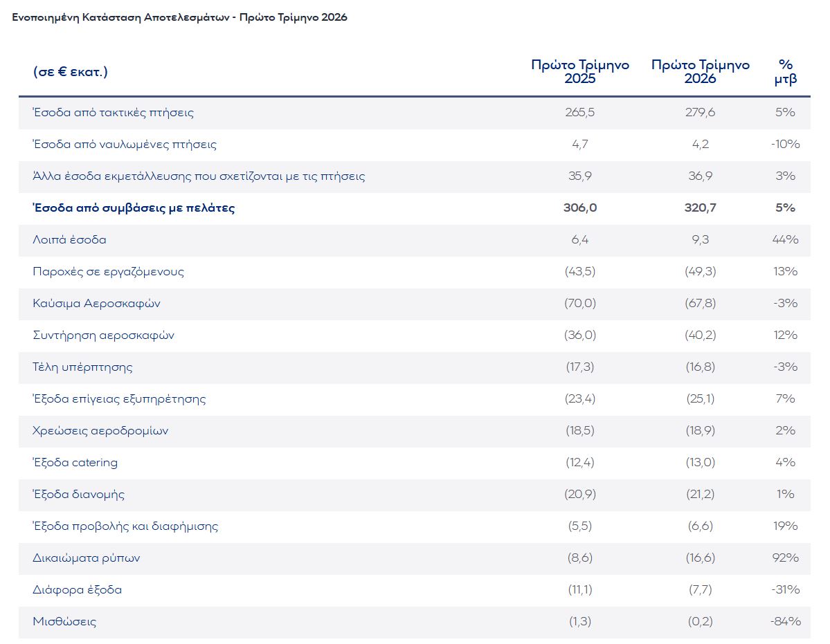
Task: Select the Έξοδα catering row label
Action: [x=75, y=463]
